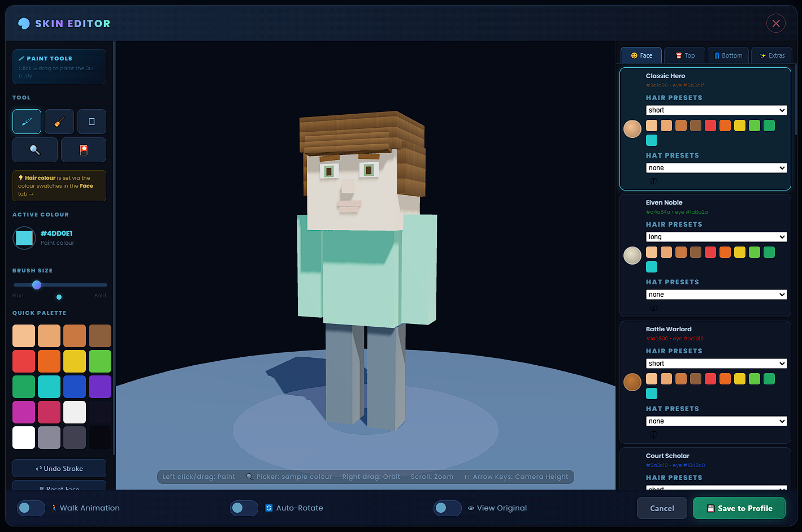The height and width of the screenshot is (532, 802).
Task: Select the Elven Noble preset title
Action: coord(664,202)
